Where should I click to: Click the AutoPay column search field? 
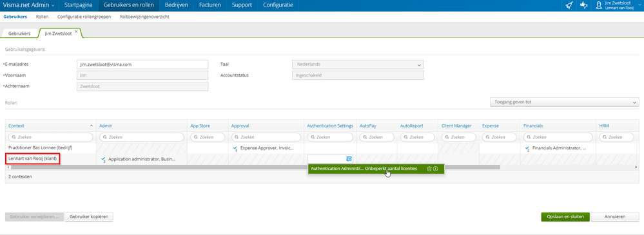(377, 137)
